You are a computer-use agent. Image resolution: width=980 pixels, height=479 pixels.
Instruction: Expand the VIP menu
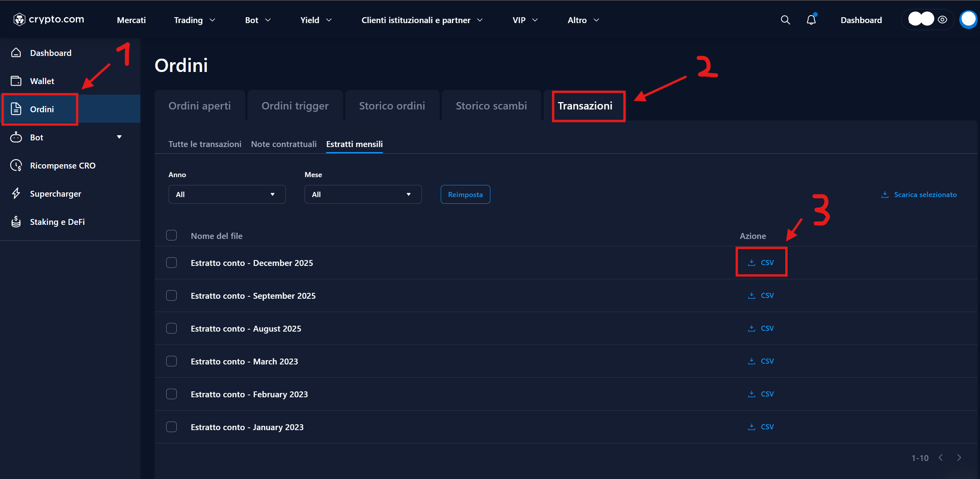tap(525, 20)
